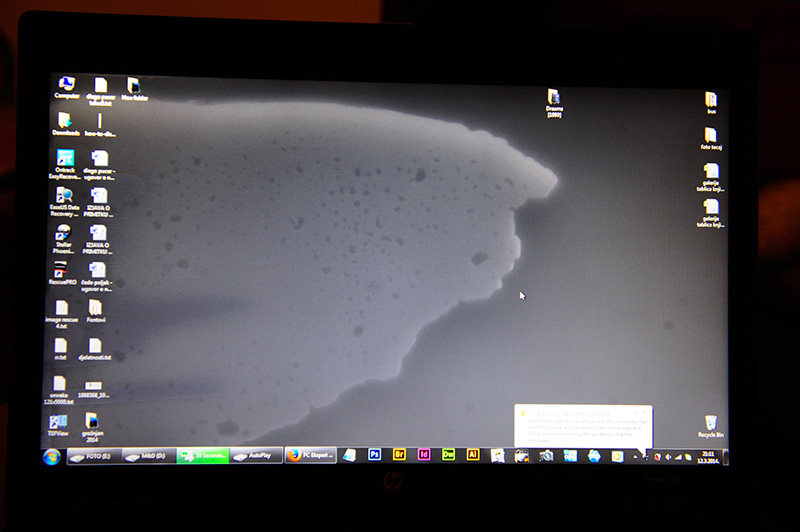This screenshot has width=800, height=532.
Task: Launch Adobe Bridge from the taskbar
Action: 399,454
